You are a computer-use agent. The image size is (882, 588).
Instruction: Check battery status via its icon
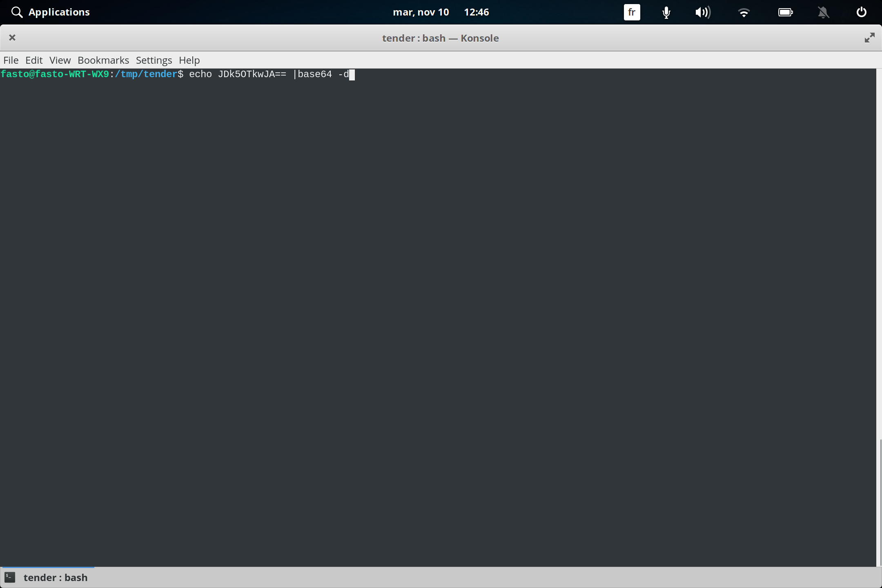coord(786,12)
